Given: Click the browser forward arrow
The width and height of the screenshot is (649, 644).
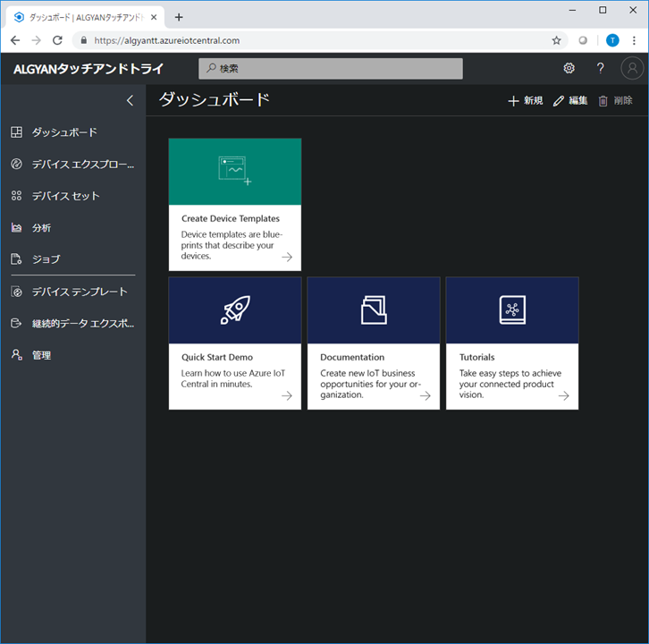Looking at the screenshot, I should 37,40.
